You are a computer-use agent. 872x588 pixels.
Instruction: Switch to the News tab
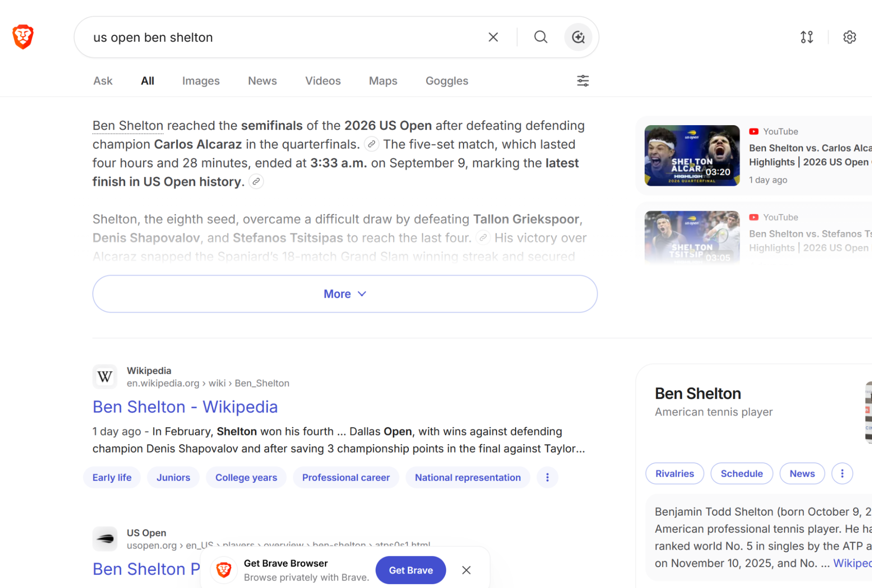click(262, 81)
